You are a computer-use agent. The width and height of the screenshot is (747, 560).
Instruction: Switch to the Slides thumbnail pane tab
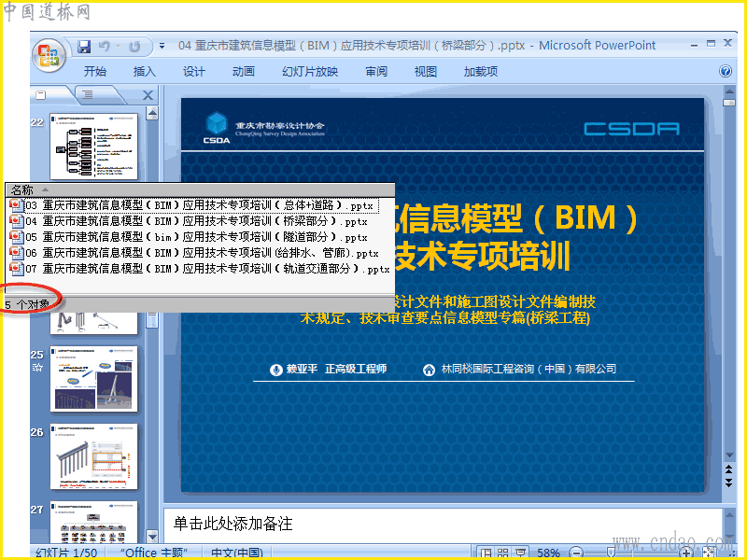tap(41, 95)
